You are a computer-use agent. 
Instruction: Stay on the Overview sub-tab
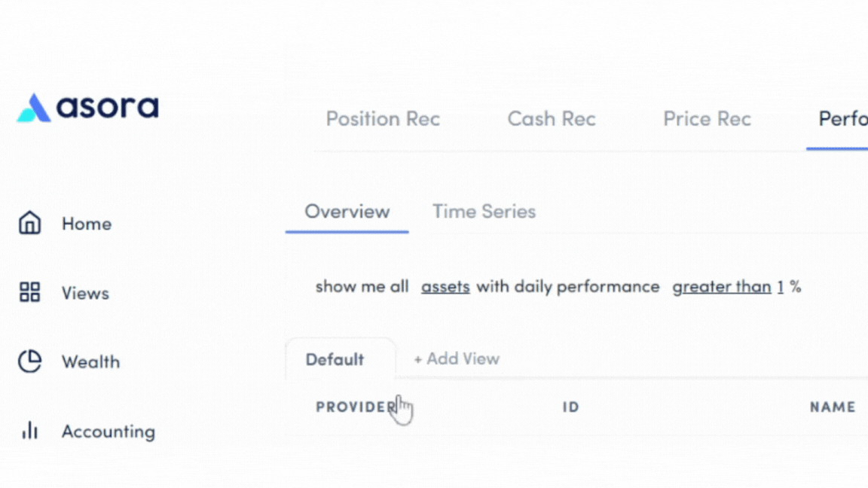pos(347,212)
